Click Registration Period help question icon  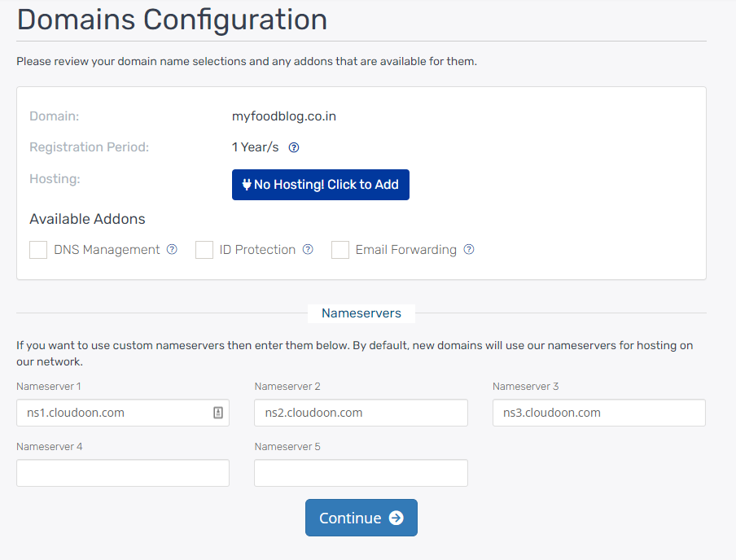(295, 147)
